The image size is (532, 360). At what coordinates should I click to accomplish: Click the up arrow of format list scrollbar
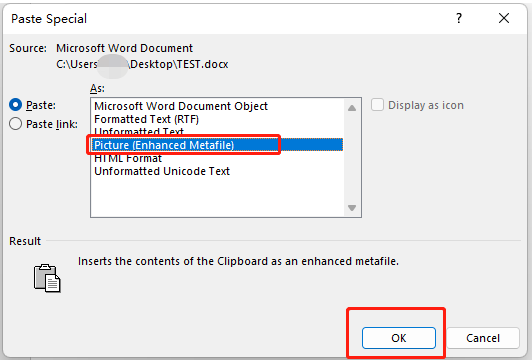pos(352,108)
